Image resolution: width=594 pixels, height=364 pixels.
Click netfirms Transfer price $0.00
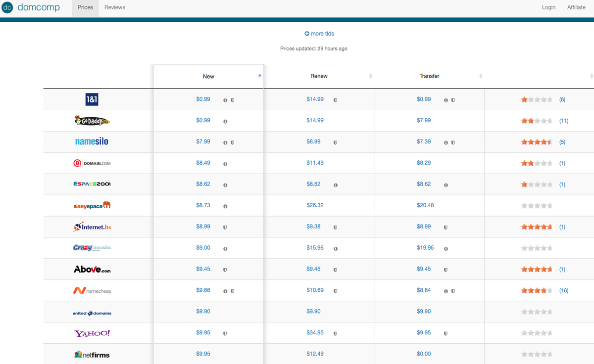point(424,354)
